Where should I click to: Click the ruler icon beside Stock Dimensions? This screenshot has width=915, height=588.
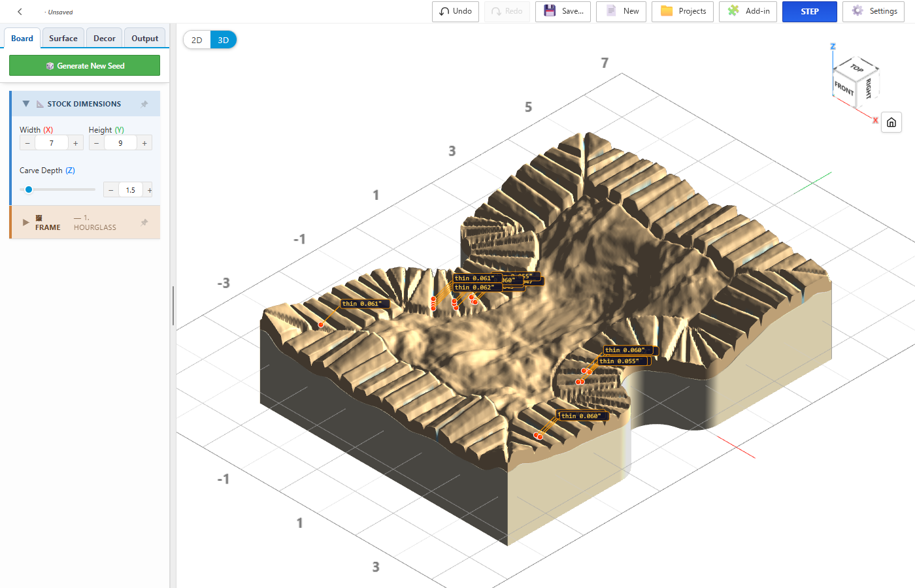[40, 104]
